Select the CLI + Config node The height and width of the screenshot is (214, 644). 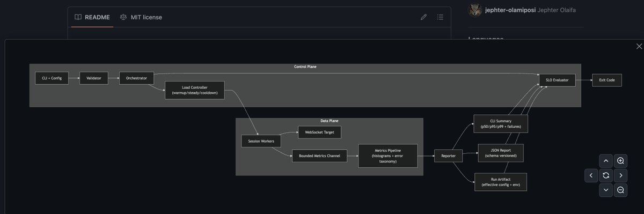(52, 78)
